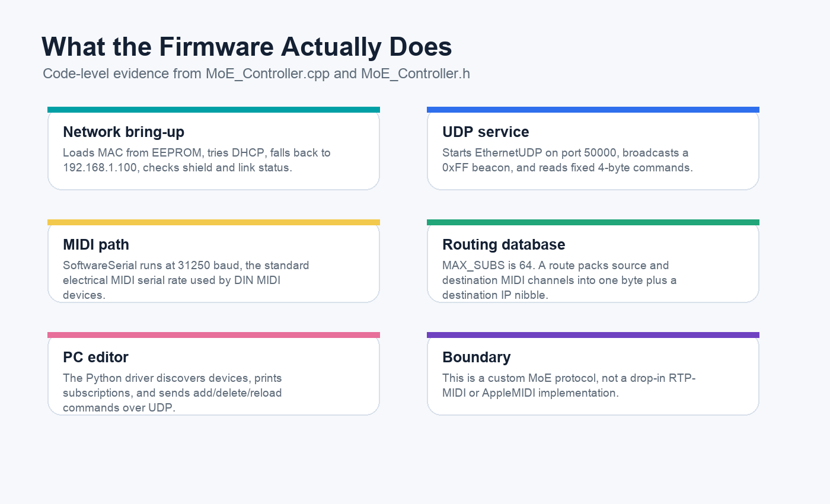
Task: Select the yellow bar above MIDI path
Action: point(213,222)
